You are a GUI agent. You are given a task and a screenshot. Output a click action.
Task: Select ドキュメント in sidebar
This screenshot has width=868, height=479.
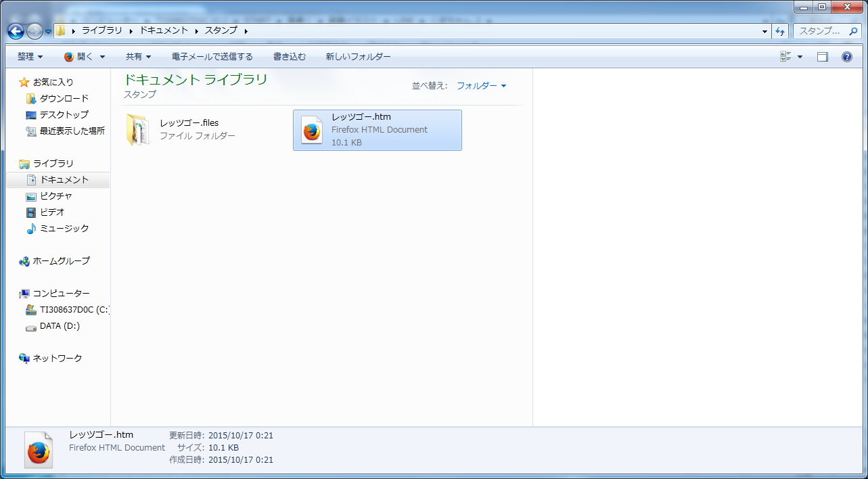pos(64,179)
